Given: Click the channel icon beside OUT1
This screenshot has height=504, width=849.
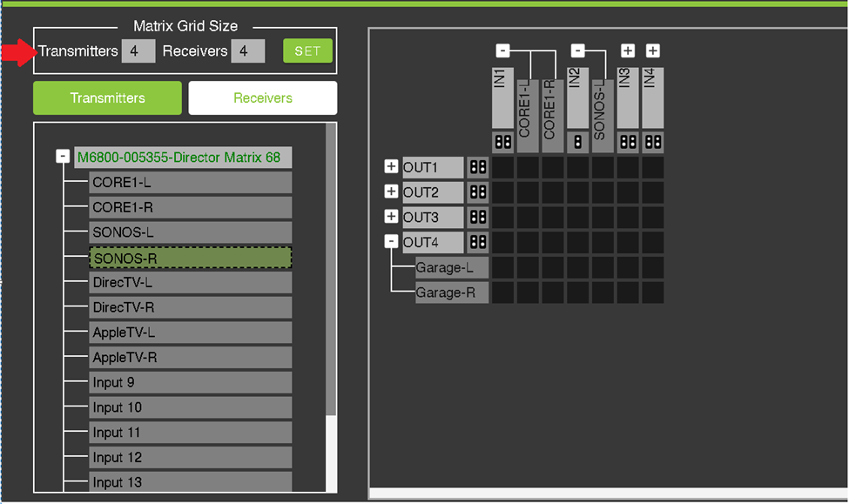Looking at the screenshot, I should click(x=477, y=167).
